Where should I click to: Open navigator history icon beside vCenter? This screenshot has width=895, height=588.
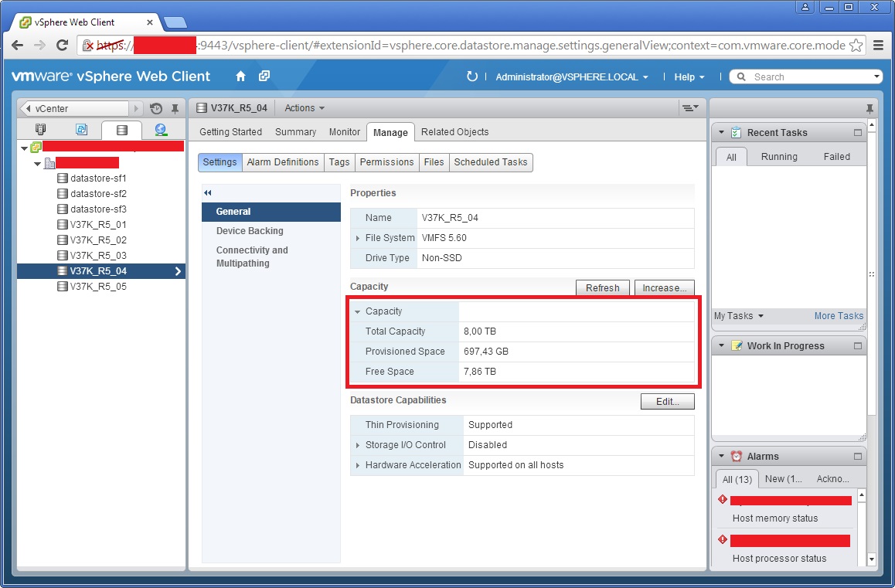156,108
